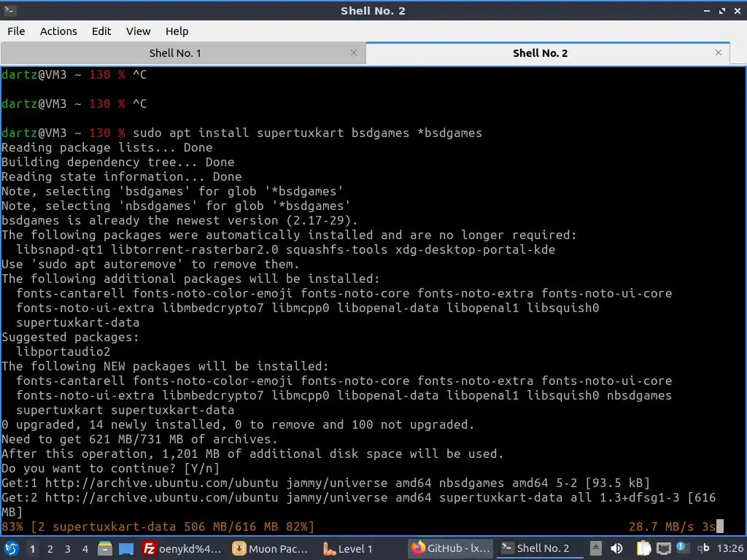This screenshot has width=747, height=560.
Task: Click 'bsdgames is already the newest version' line
Action: click(x=179, y=220)
